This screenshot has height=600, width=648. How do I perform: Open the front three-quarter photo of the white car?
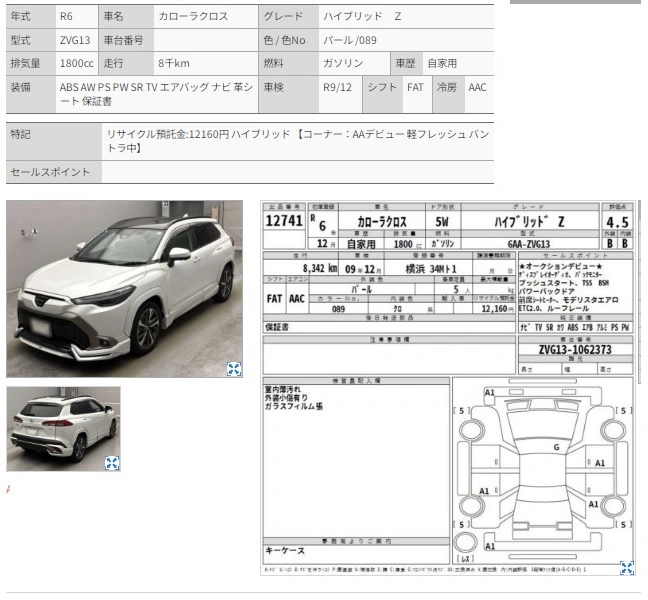(124, 289)
